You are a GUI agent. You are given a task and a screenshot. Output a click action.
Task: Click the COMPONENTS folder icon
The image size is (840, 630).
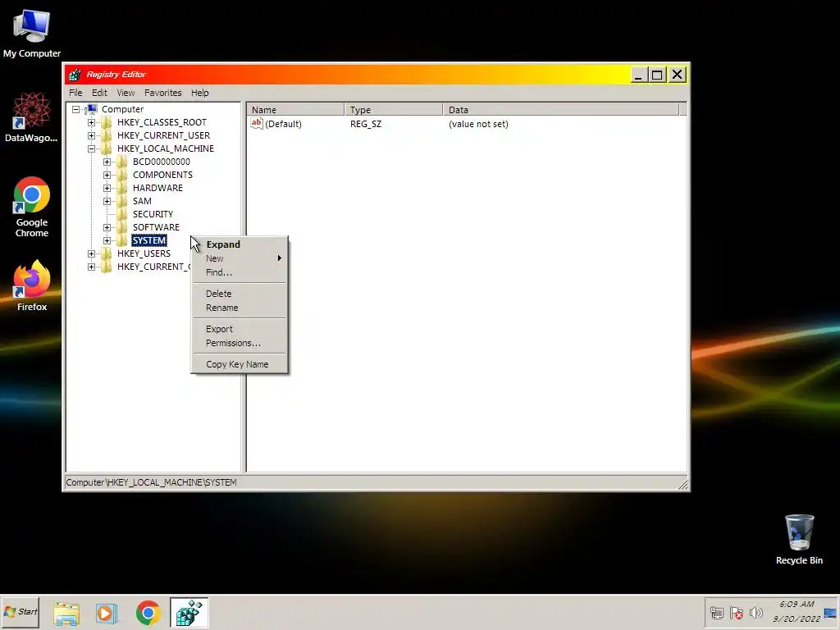(x=122, y=176)
